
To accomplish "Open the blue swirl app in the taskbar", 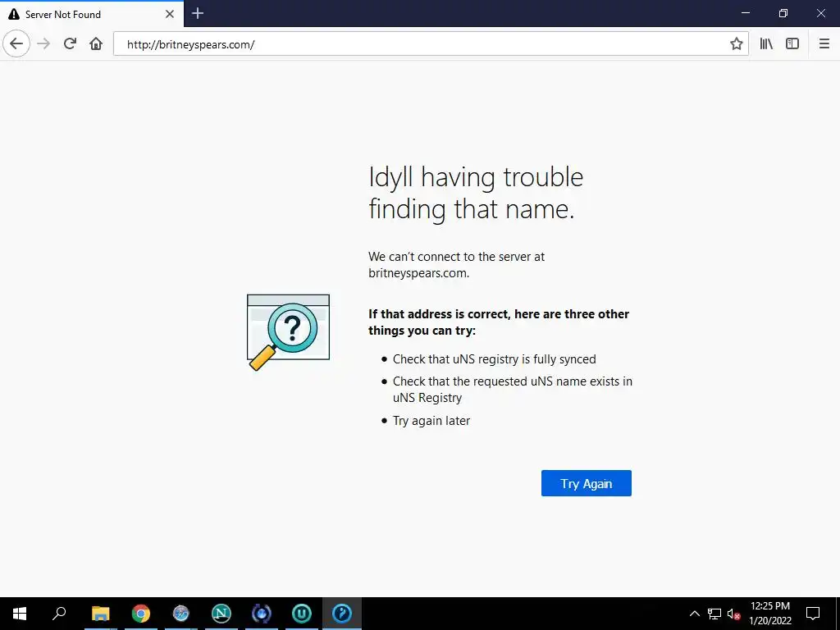I will click(x=262, y=614).
